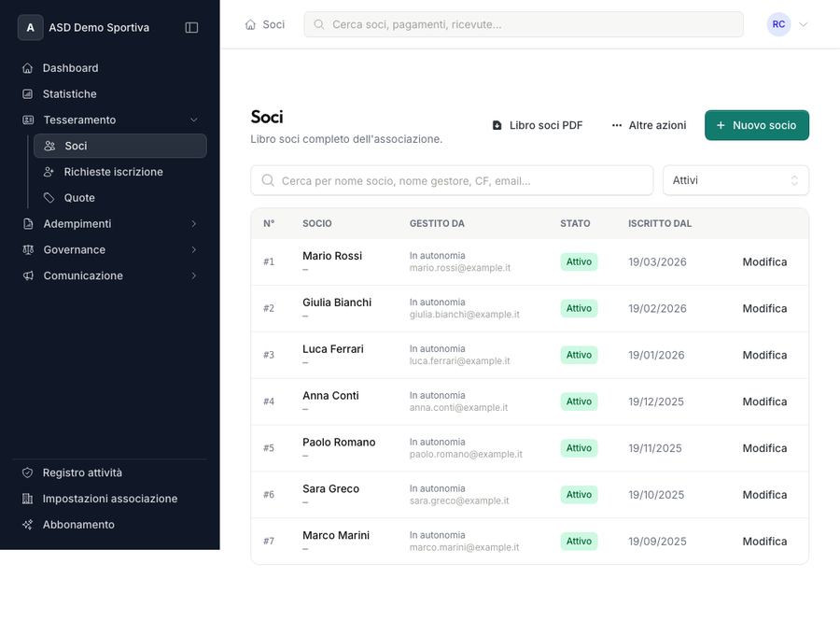Download the Libro soci PDF
This screenshot has height=620, width=840.
538,125
